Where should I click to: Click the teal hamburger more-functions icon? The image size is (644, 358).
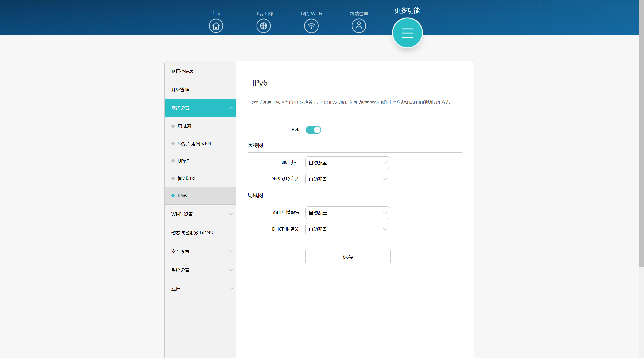[x=407, y=33]
